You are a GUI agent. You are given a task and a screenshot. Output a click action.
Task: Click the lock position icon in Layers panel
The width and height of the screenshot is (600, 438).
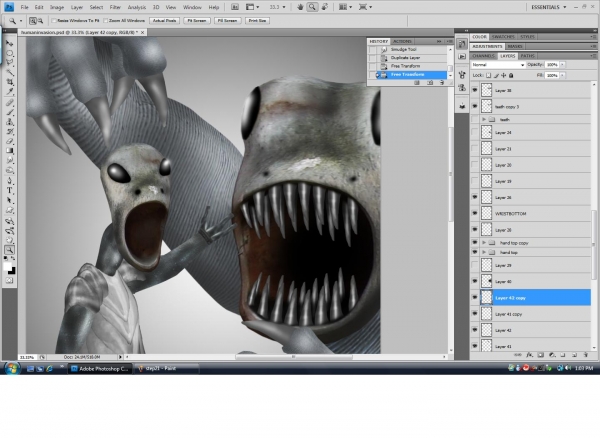pyautogui.click(x=504, y=75)
